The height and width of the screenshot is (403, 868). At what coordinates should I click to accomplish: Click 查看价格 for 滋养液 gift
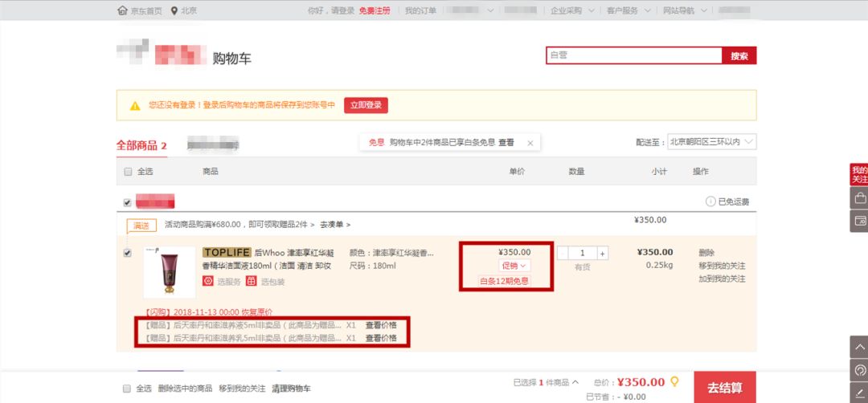(381, 325)
